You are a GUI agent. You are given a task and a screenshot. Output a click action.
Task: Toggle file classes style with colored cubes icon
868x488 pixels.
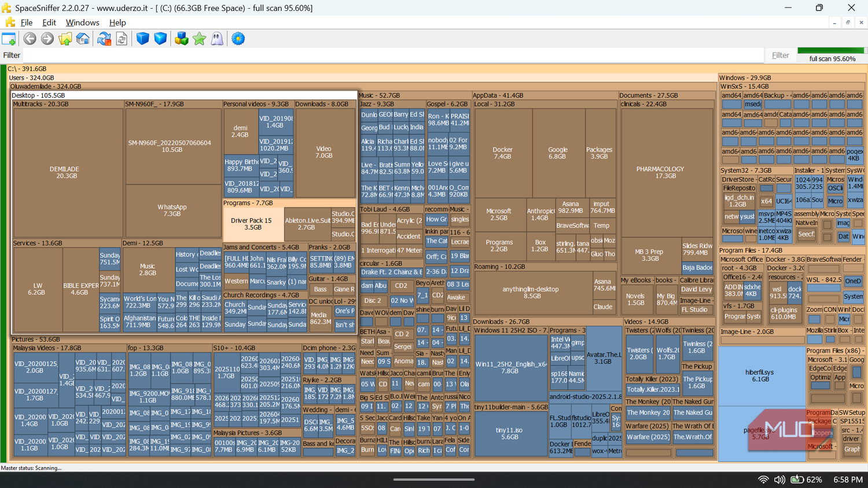(x=182, y=39)
